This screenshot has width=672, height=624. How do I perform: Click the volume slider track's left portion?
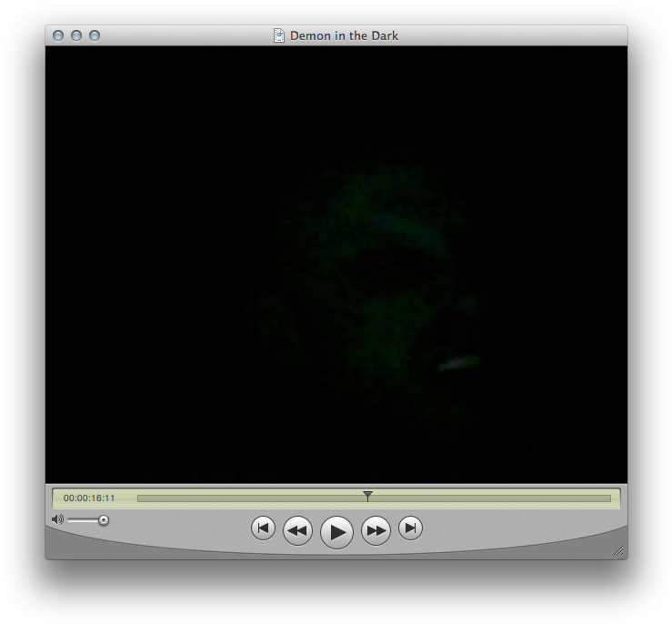tap(76, 519)
